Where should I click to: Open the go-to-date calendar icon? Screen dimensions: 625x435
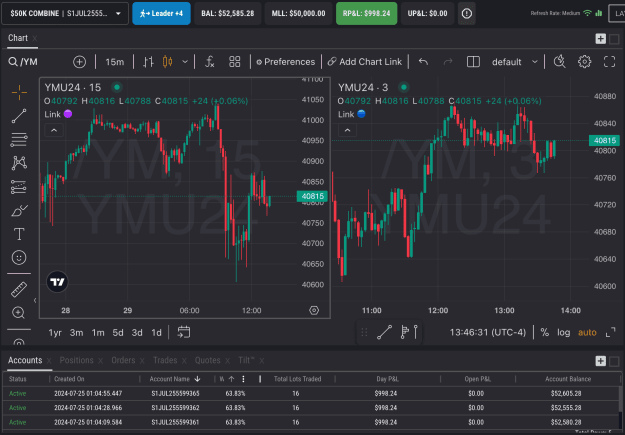(x=184, y=332)
